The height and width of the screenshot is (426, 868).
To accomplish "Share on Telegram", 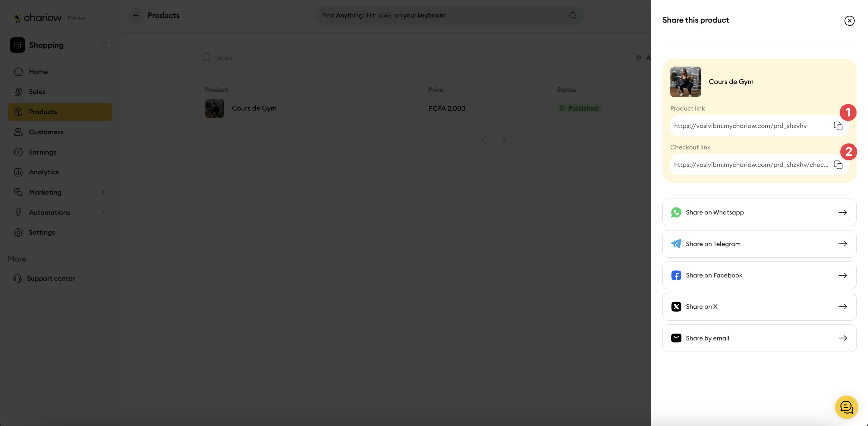I will [759, 244].
